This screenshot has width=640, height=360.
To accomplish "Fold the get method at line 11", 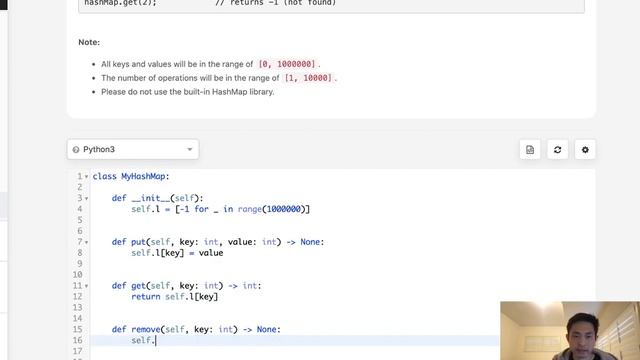I will 87,286.
